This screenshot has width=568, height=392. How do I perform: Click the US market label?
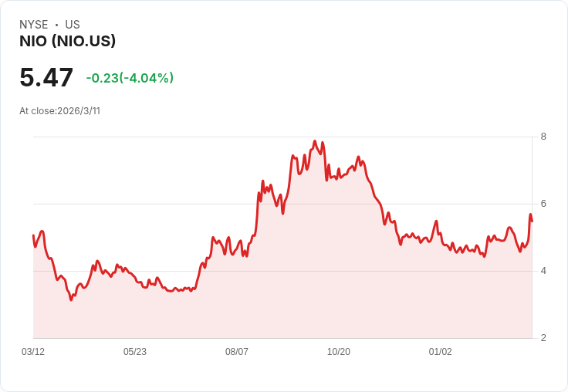pos(73,25)
